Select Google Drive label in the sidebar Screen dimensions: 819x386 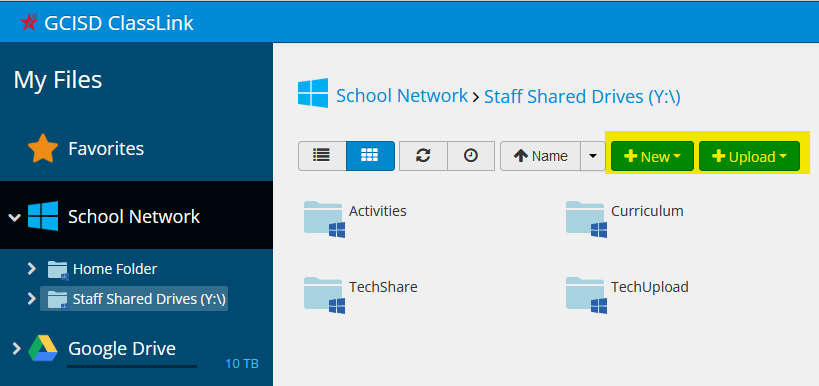[x=122, y=348]
